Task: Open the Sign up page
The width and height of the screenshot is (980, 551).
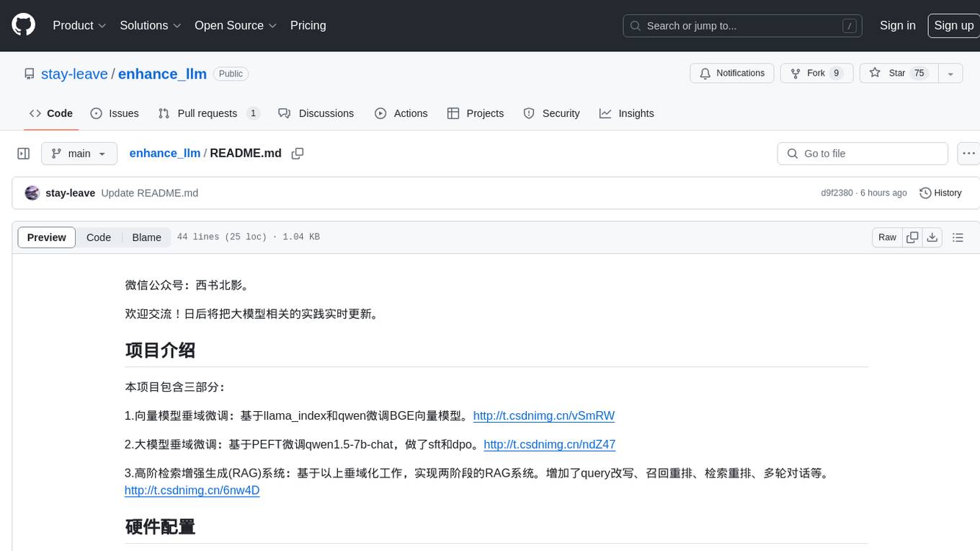Action: click(x=953, y=25)
